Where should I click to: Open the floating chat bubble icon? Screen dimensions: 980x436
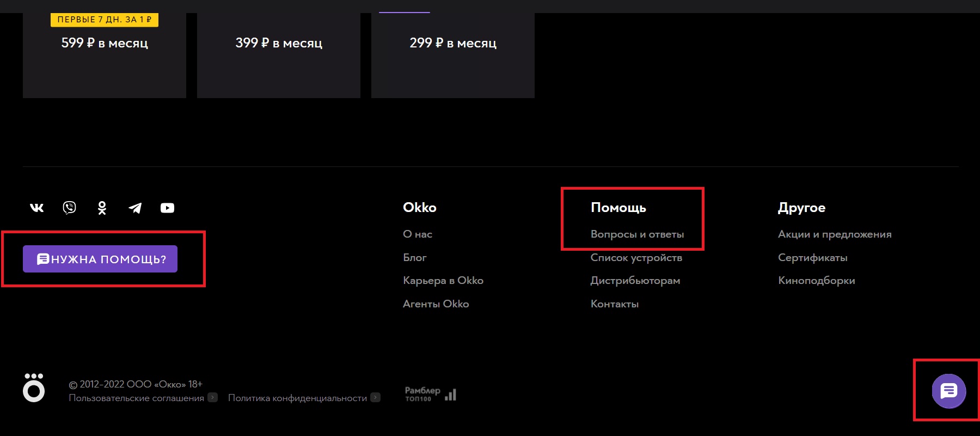coord(948,391)
